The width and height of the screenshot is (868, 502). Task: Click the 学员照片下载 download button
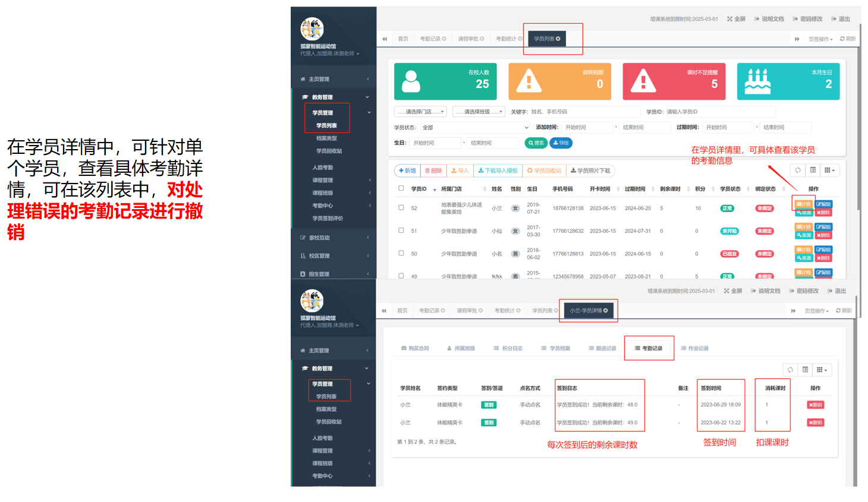[x=590, y=171]
